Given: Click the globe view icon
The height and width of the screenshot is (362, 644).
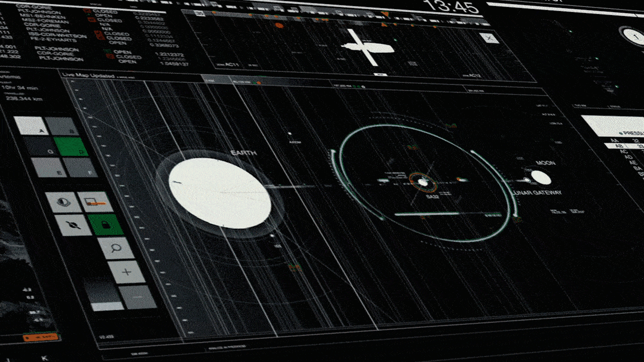Looking at the screenshot, I should pyautogui.click(x=63, y=202).
